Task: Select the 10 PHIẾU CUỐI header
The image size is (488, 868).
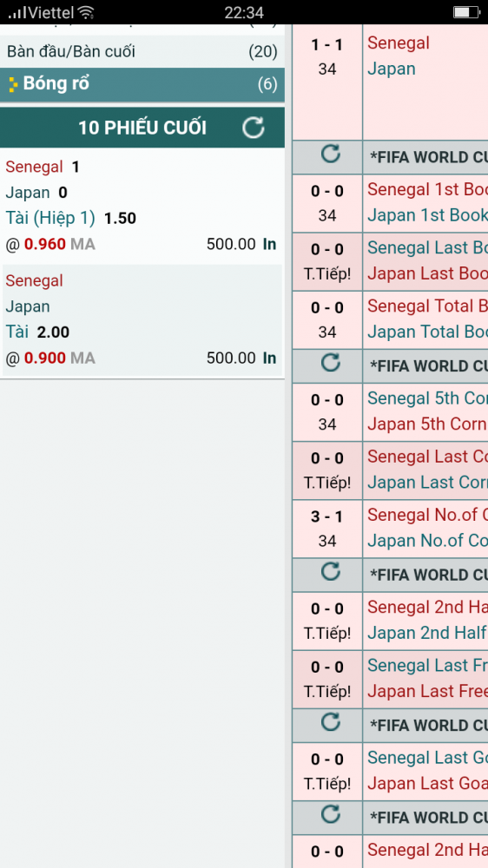Action: 142,128
